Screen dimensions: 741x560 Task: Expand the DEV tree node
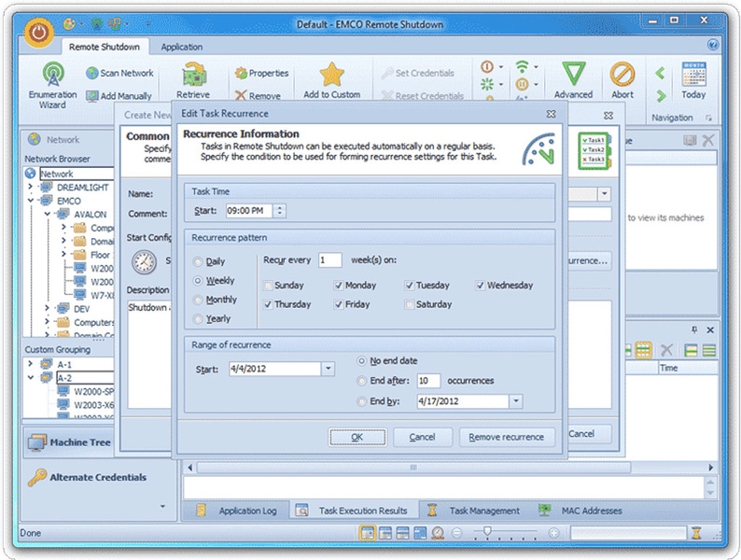click(x=48, y=308)
